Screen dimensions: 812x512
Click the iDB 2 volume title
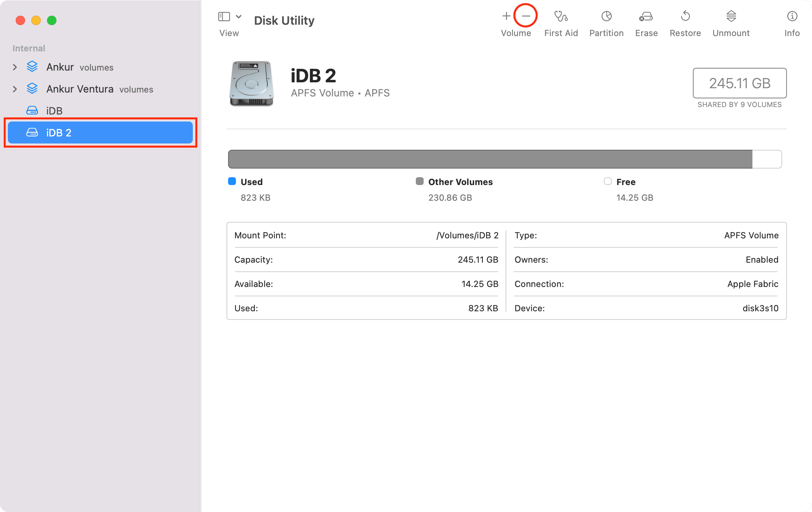click(313, 76)
